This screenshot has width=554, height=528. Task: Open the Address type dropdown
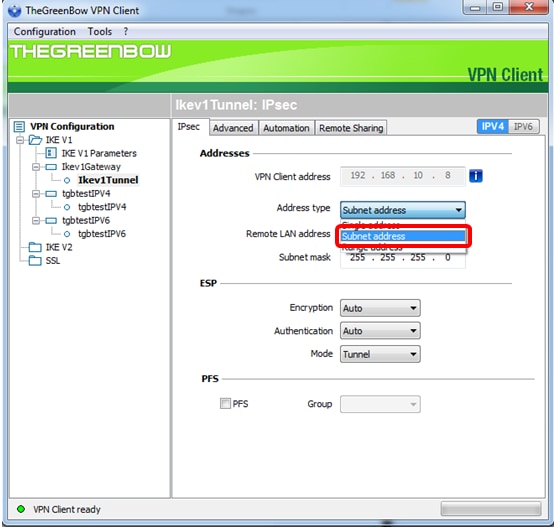[403, 210]
